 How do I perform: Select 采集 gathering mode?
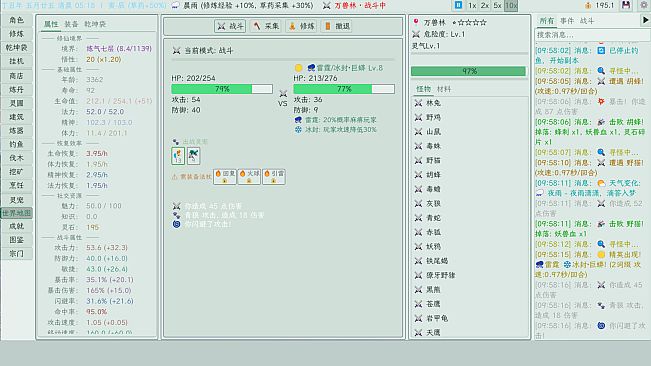pos(266,26)
